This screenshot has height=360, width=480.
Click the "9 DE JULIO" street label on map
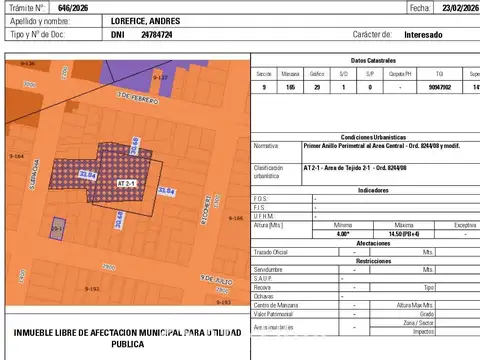pos(216,279)
